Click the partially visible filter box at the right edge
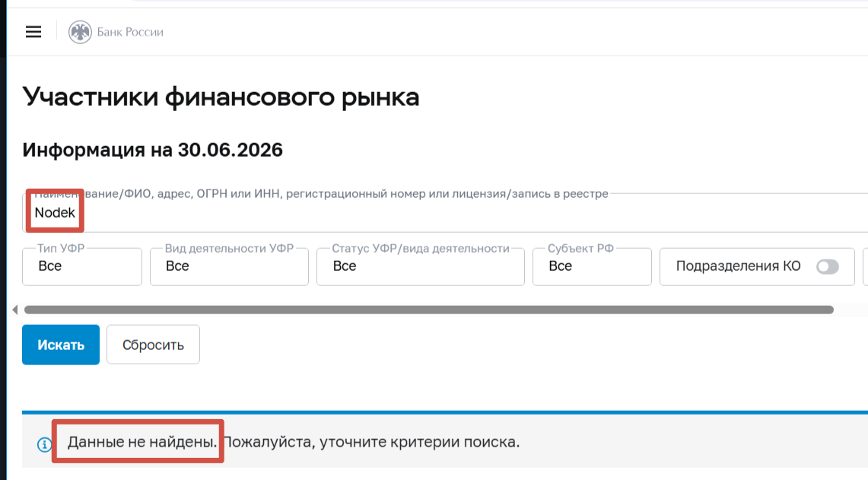Image resolution: width=868 pixels, height=480 pixels. click(865, 266)
